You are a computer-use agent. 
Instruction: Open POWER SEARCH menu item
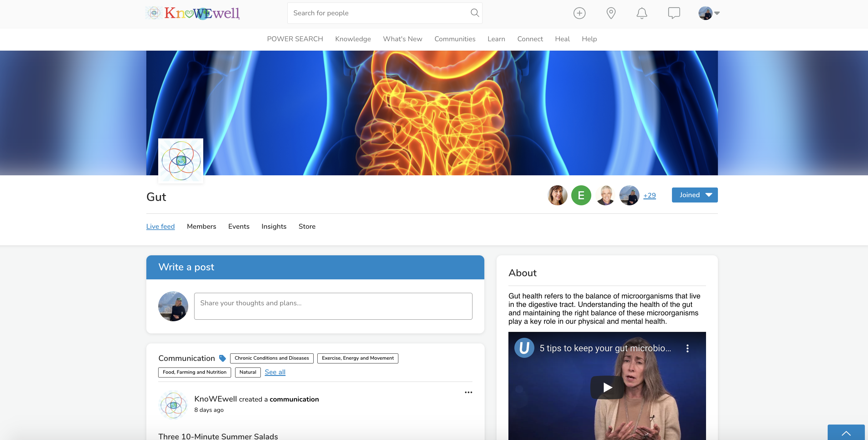295,39
